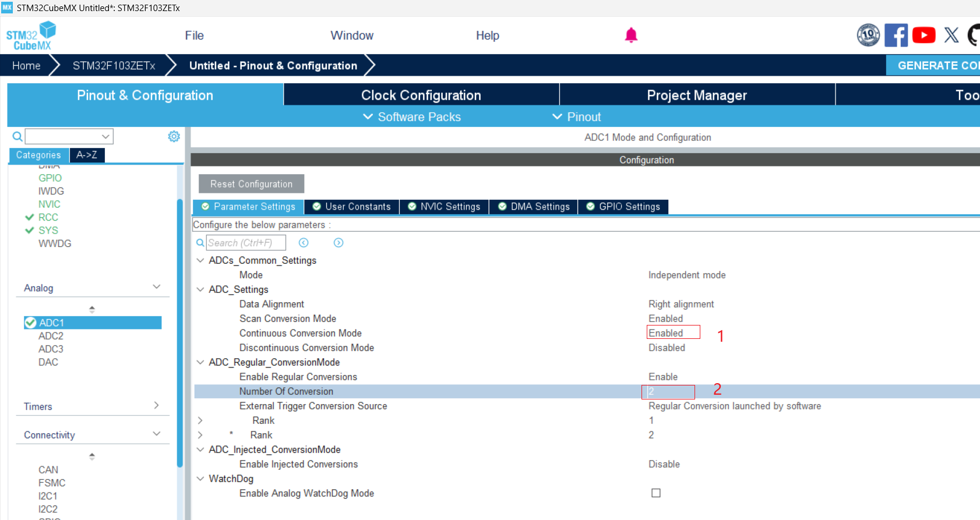
Task: Click the Reset Configuration button
Action: click(x=251, y=184)
